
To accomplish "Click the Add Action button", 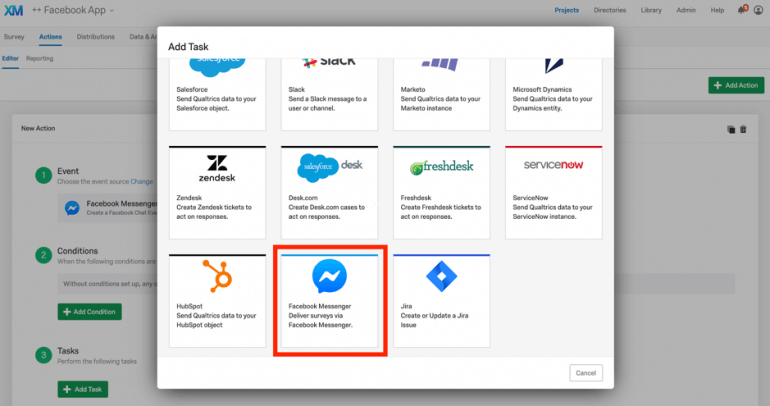I will (x=736, y=85).
